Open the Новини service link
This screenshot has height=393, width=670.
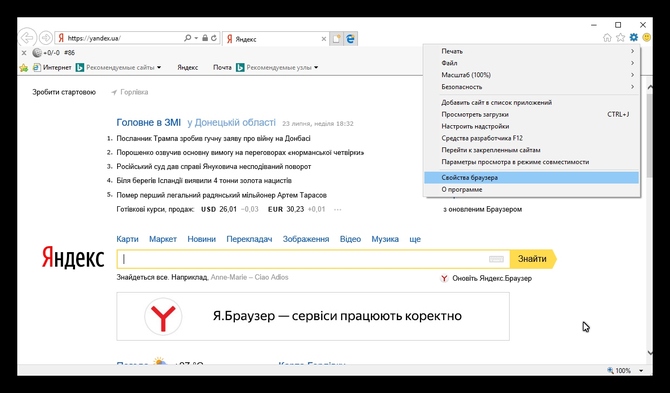coord(201,239)
